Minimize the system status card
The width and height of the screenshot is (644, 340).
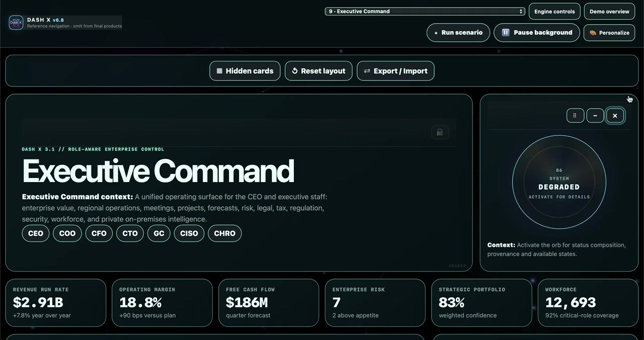coord(595,116)
